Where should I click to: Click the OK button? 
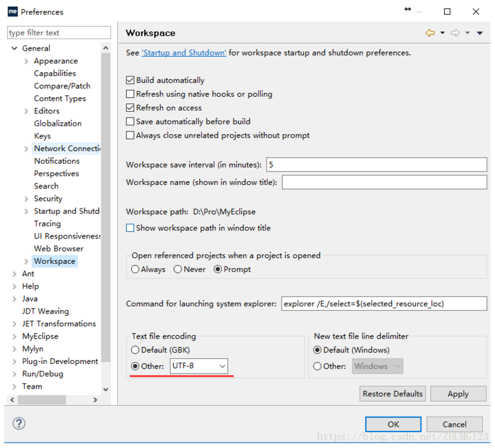(393, 425)
